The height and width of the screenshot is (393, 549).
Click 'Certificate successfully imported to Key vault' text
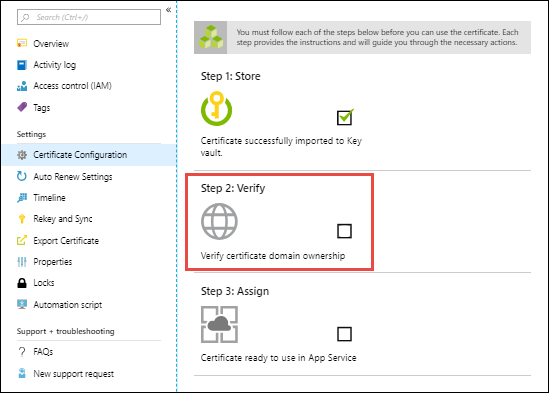pos(281,146)
